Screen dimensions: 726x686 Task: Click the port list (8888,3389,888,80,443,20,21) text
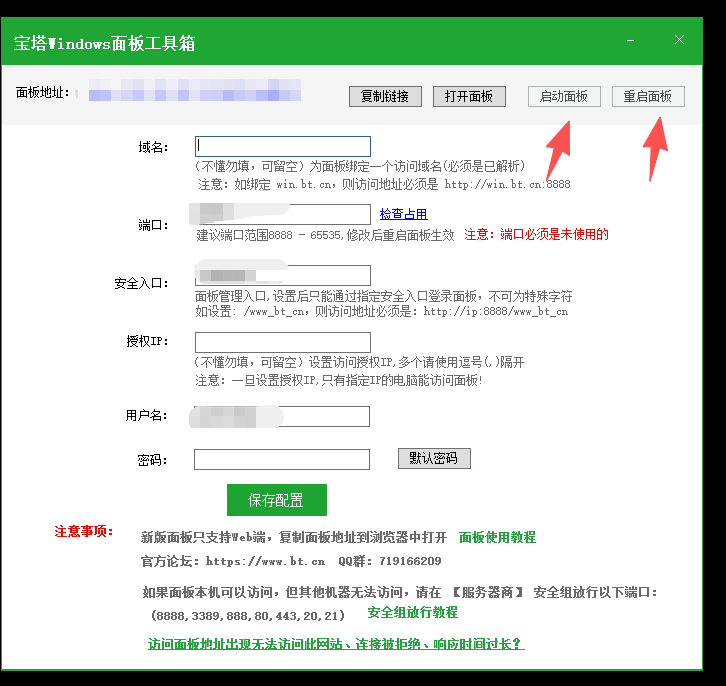tap(248, 616)
